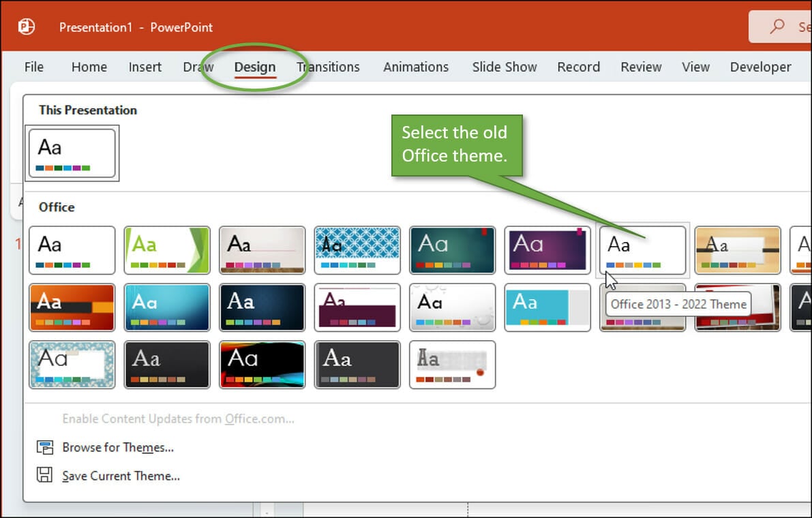Image resolution: width=812 pixels, height=518 pixels.
Task: Click the Save Current Theme disk icon
Action: click(44, 476)
